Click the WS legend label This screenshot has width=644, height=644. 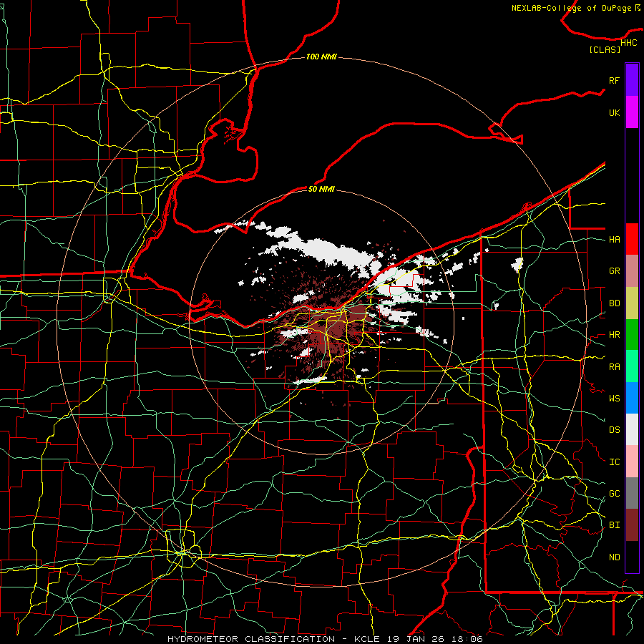(614, 398)
